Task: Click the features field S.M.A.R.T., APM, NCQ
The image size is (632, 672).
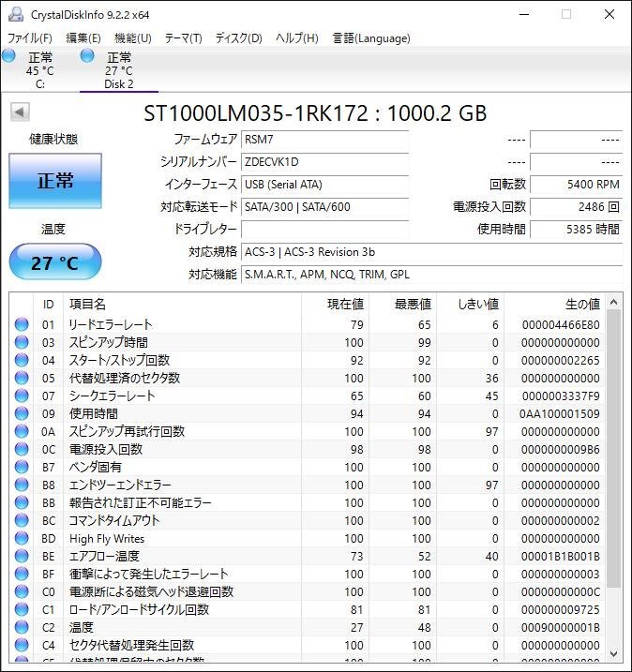Action: click(x=431, y=275)
